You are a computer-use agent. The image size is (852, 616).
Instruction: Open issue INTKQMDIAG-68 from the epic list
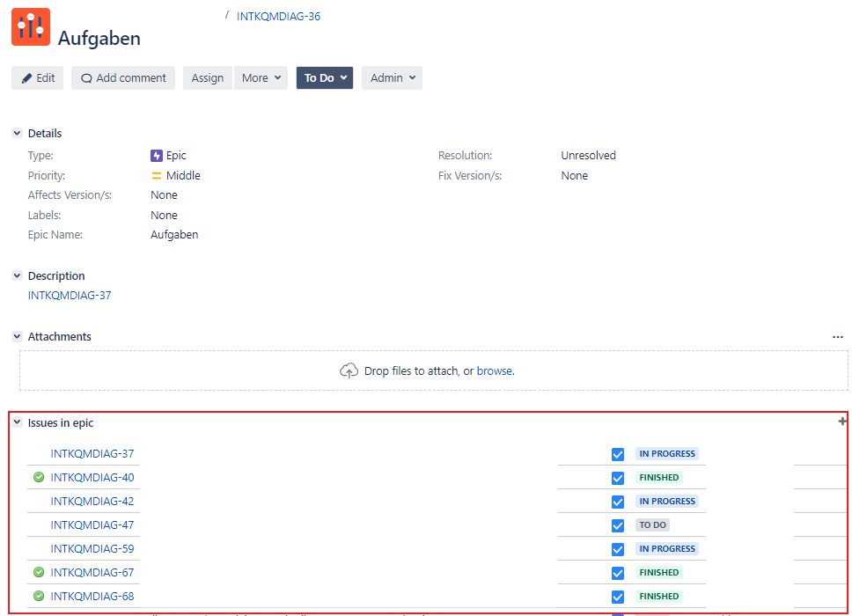92,597
